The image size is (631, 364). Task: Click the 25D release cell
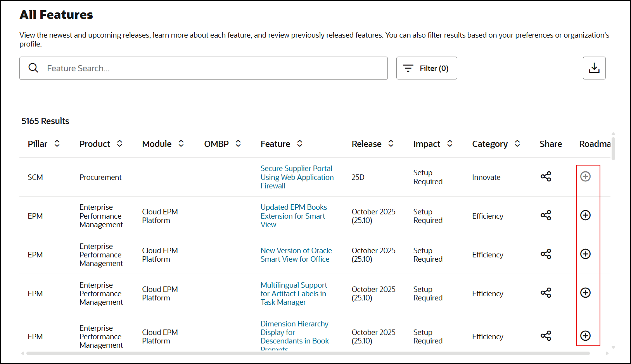coord(358,177)
